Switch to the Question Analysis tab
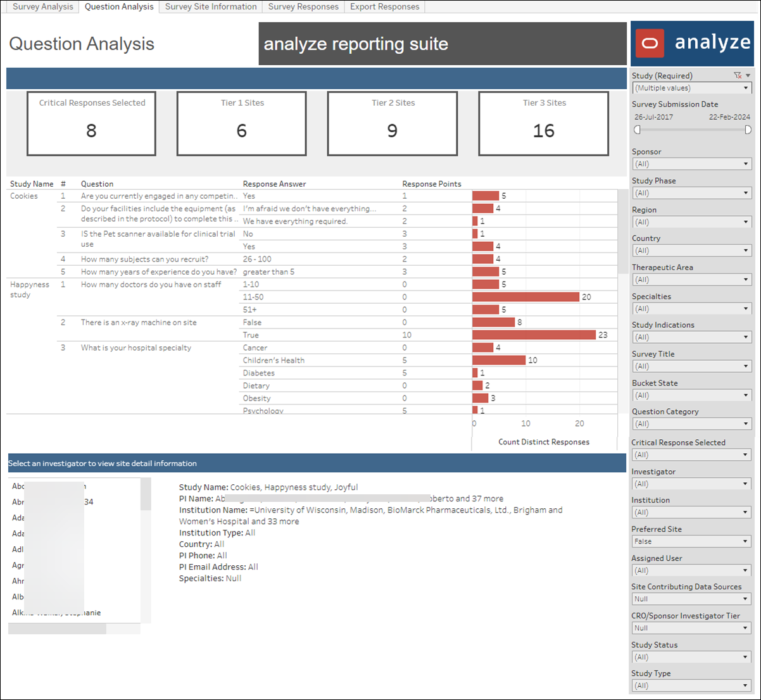This screenshot has height=700, width=761. [119, 6]
